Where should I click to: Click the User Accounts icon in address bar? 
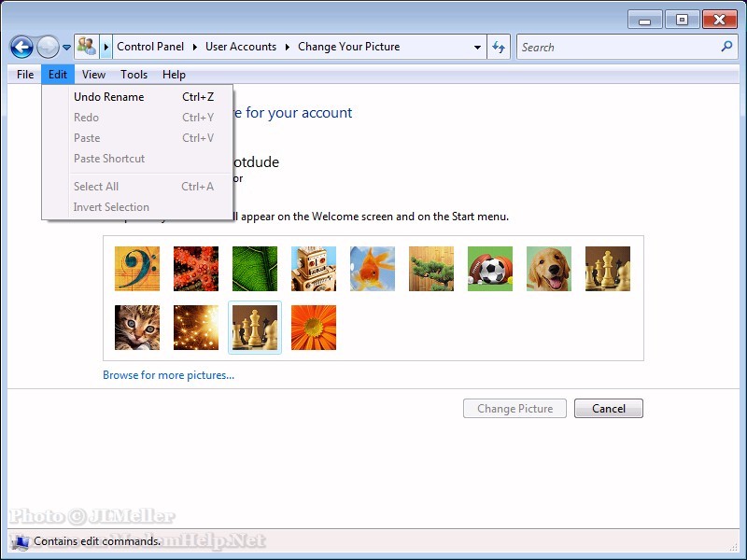(87, 47)
